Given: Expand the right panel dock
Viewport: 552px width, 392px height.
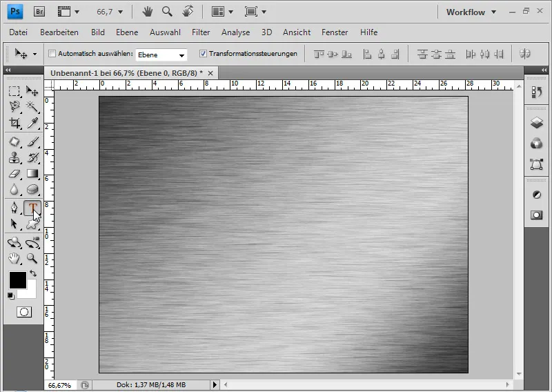Looking at the screenshot, I should 544,70.
